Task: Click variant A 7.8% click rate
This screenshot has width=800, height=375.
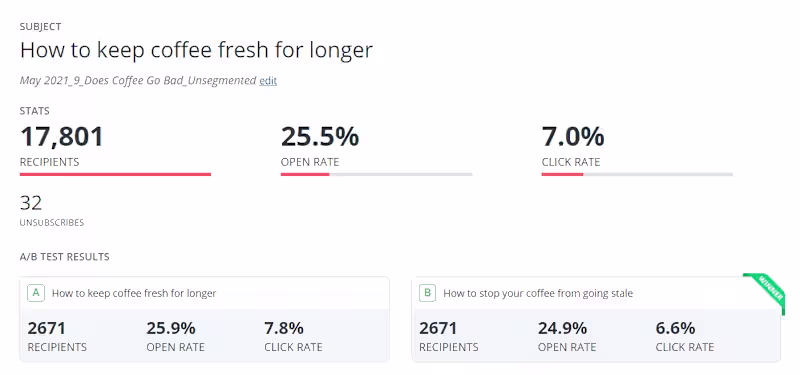Action: pyautogui.click(x=284, y=328)
